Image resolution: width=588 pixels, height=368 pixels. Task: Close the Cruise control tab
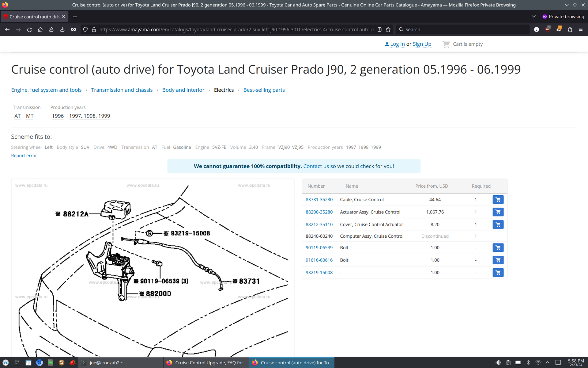(x=63, y=17)
